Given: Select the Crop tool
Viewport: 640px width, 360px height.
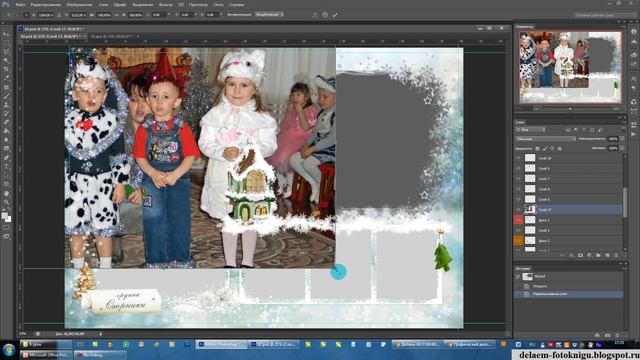Looking at the screenshot, I should pos(7,69).
